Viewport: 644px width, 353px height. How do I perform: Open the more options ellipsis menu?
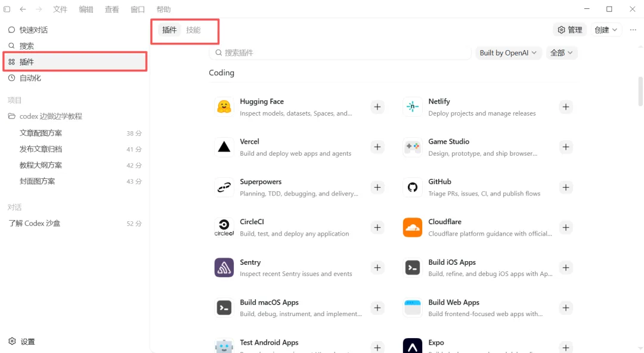click(633, 30)
